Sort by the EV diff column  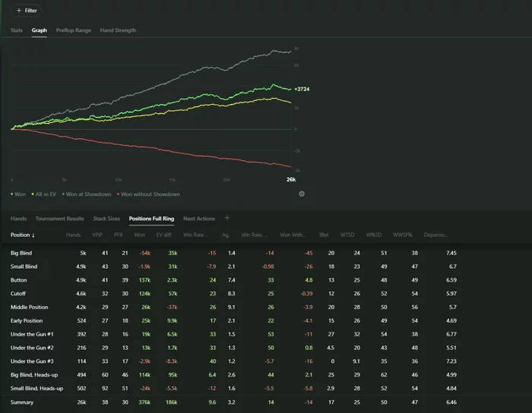coord(165,235)
